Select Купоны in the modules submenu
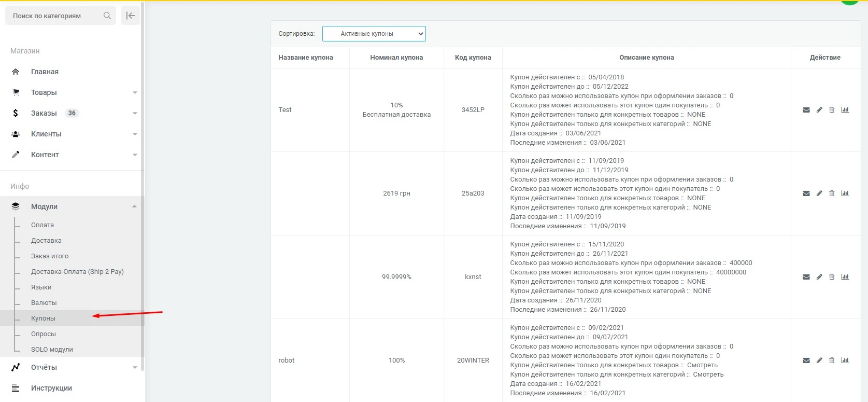Image resolution: width=868 pixels, height=402 pixels. click(43, 318)
